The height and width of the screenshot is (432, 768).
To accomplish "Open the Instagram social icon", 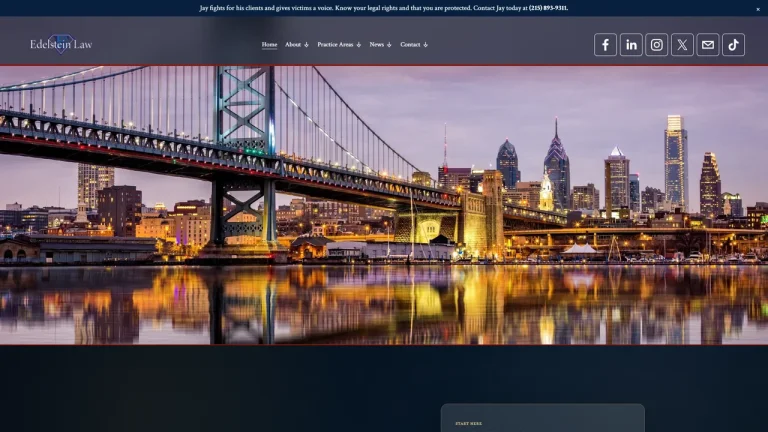I will [656, 45].
